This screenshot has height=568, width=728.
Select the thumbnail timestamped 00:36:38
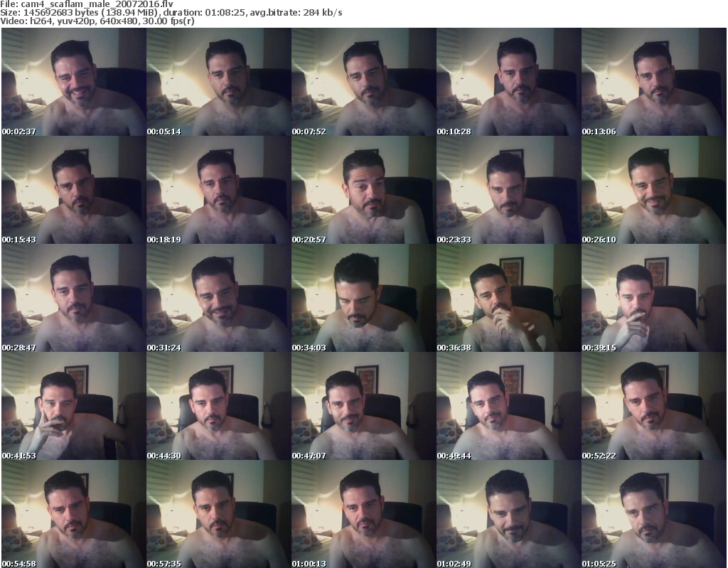pyautogui.click(x=508, y=298)
